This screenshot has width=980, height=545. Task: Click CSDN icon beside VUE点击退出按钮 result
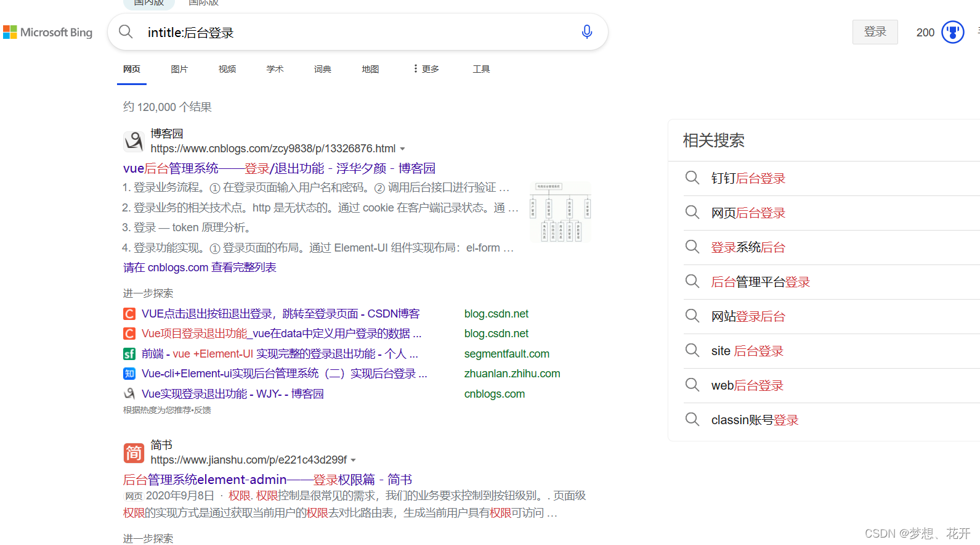[129, 314]
